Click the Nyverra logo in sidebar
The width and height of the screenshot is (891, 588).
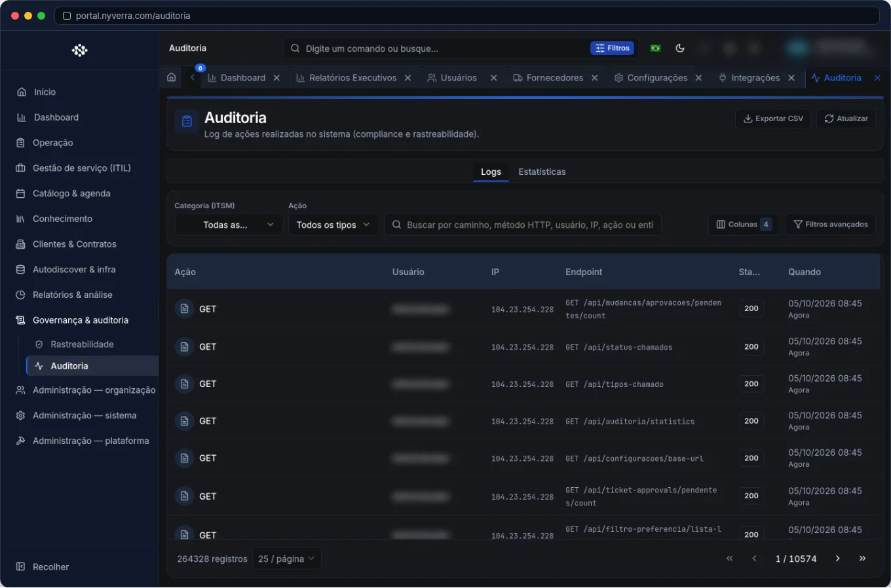[79, 50]
